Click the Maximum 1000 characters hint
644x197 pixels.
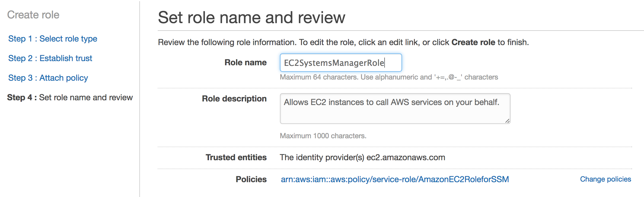323,136
